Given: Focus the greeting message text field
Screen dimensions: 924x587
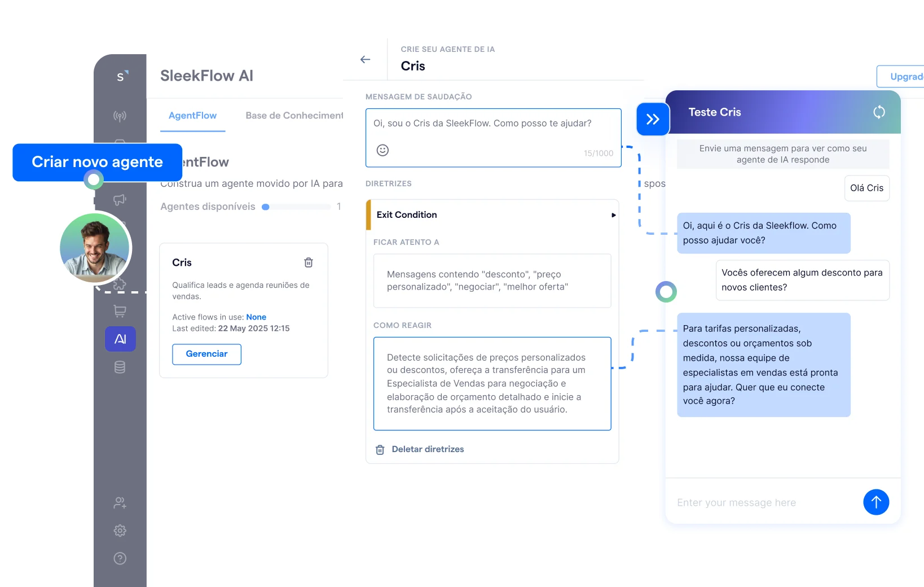Looking at the screenshot, I should pyautogui.click(x=494, y=138).
